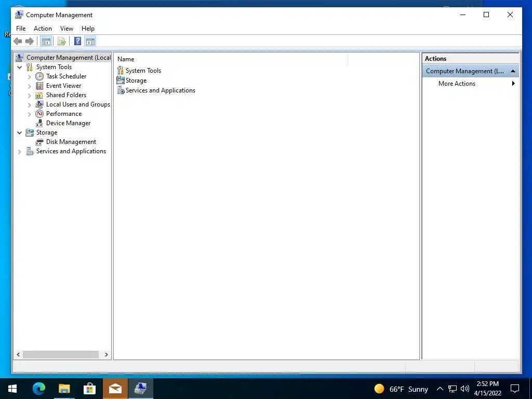
Task: Select the Task Scheduler clock icon
Action: tap(39, 76)
